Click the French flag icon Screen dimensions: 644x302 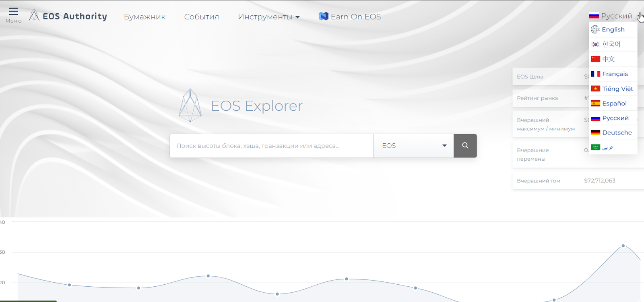pos(596,74)
